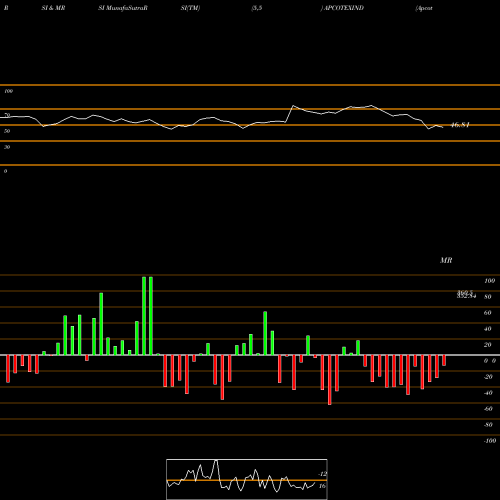This screenshot has height=500, width=500.
Task: Click the -40 label on MR axis
Action: [488, 393]
